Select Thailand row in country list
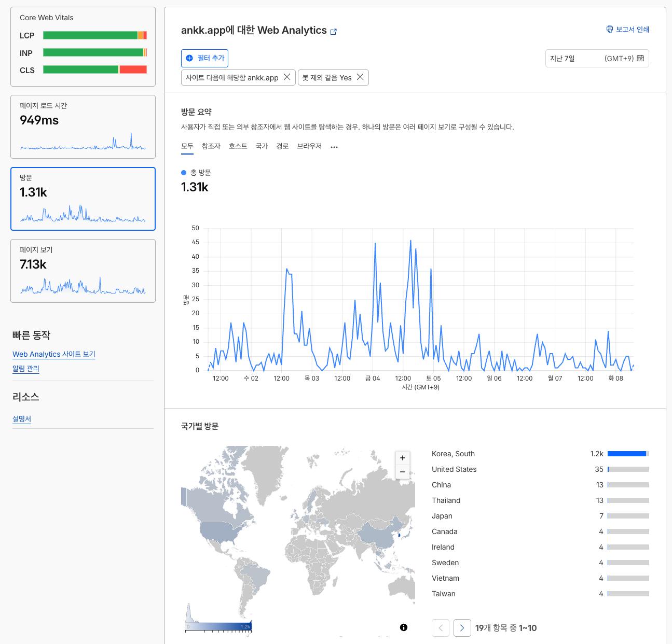 point(540,500)
